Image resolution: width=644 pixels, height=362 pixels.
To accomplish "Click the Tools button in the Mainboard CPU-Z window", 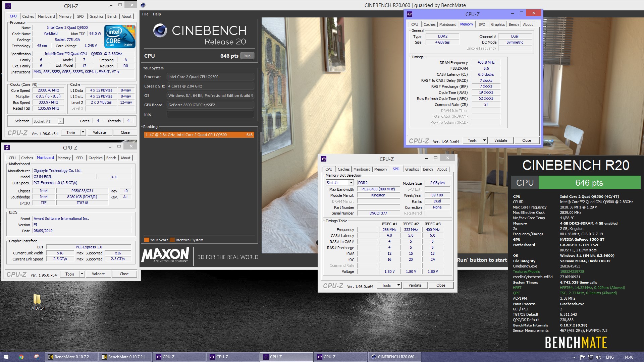I will pos(70,274).
